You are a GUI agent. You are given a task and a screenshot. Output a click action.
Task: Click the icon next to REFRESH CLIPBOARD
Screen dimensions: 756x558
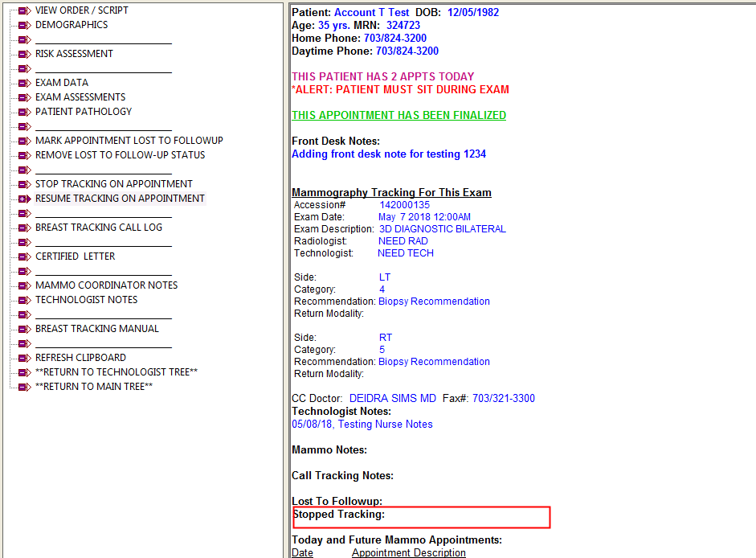tap(23, 358)
